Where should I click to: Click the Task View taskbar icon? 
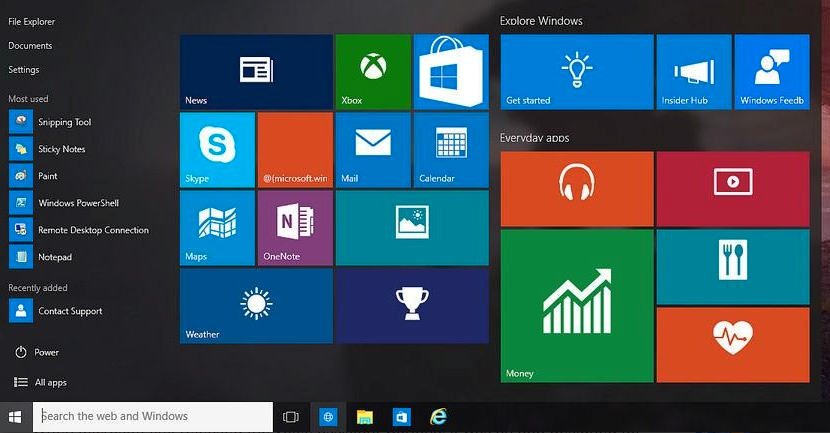[x=291, y=417]
